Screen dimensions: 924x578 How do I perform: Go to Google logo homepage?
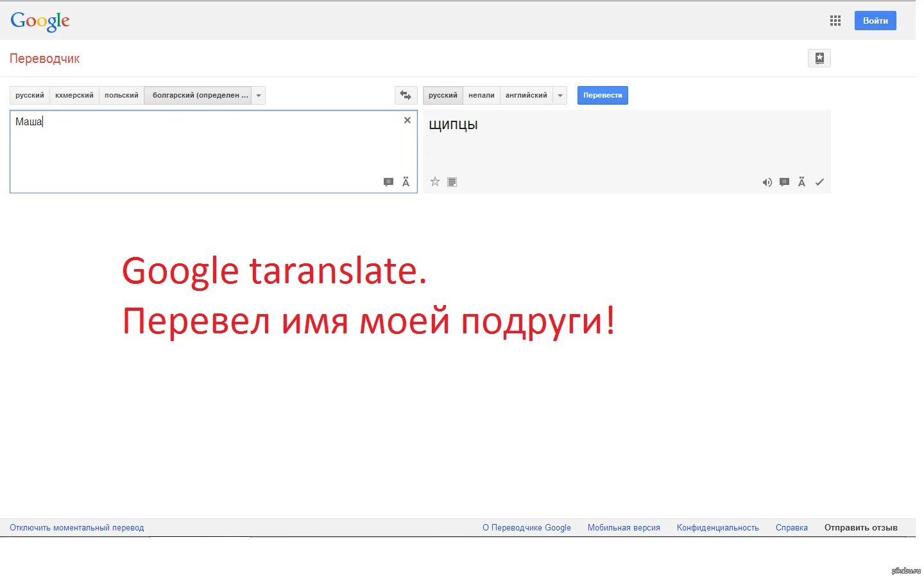(x=40, y=21)
